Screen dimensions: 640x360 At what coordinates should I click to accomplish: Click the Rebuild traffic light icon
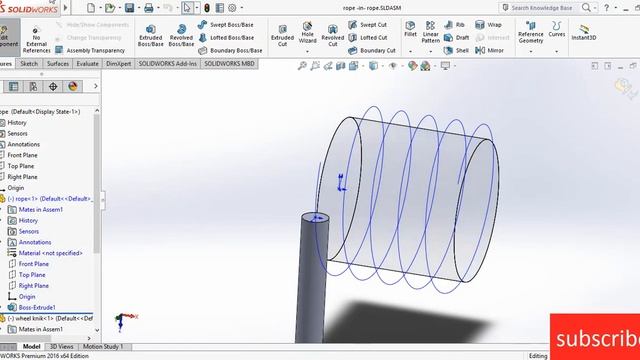click(207, 8)
